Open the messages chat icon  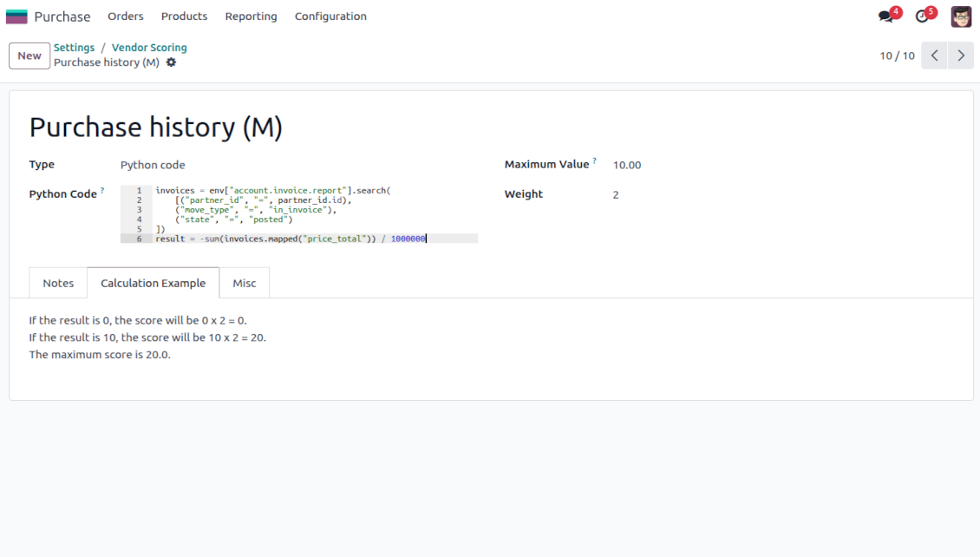(885, 16)
